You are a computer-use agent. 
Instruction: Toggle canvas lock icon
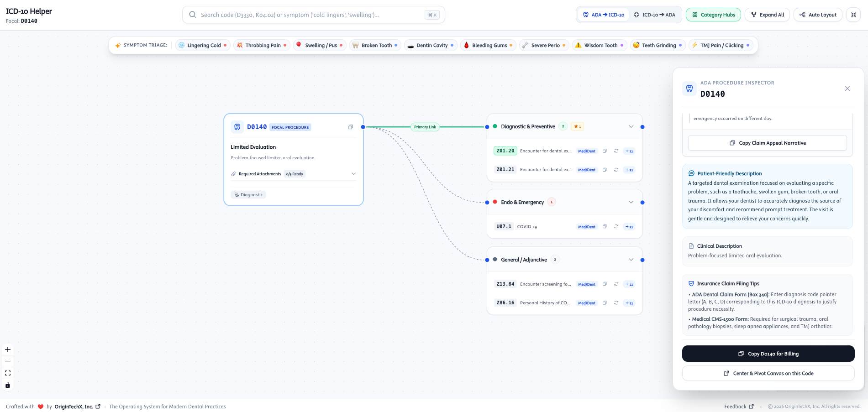tap(8, 385)
